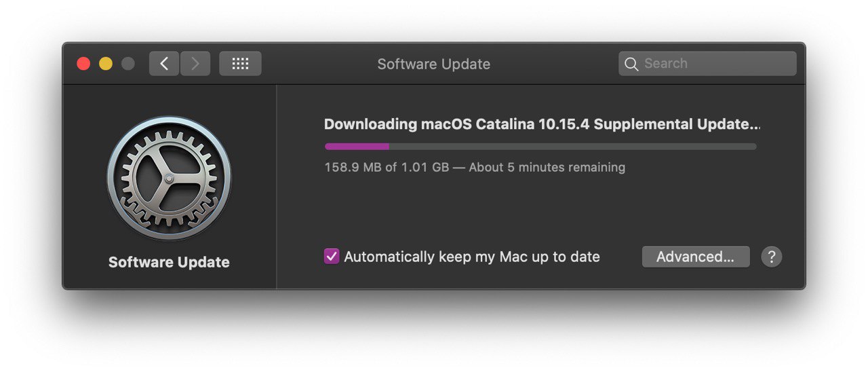Click the Automatically keep my Mac up to date label
868x372 pixels.
(x=472, y=257)
